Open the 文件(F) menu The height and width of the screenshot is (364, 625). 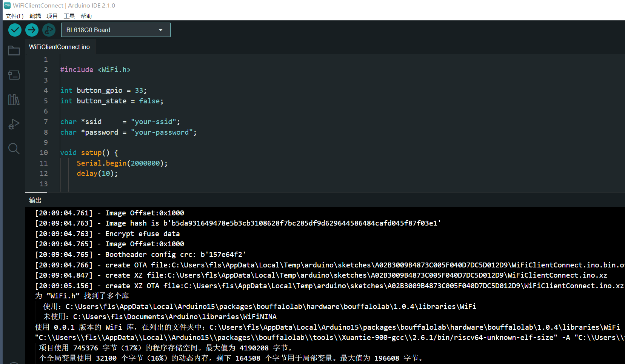pyautogui.click(x=14, y=16)
